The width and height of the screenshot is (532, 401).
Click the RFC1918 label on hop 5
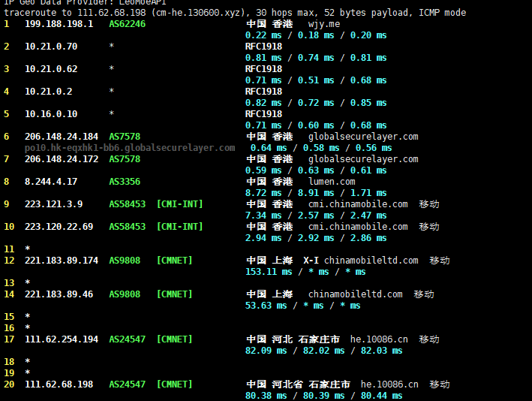[263, 114]
